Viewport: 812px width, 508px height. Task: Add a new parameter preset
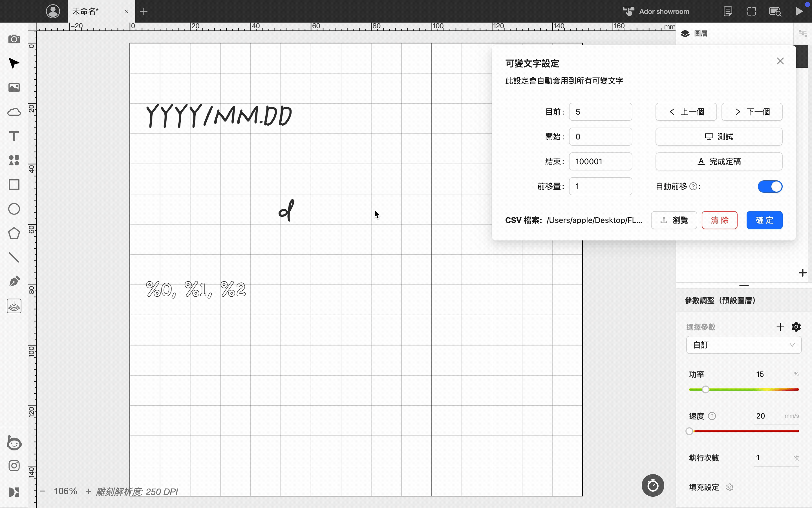click(x=780, y=327)
